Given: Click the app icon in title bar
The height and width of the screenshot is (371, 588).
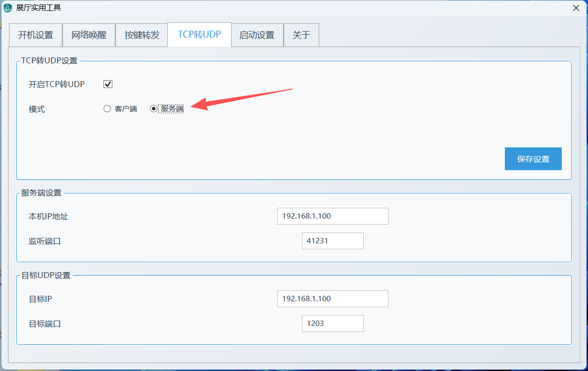Looking at the screenshot, I should point(7,8).
